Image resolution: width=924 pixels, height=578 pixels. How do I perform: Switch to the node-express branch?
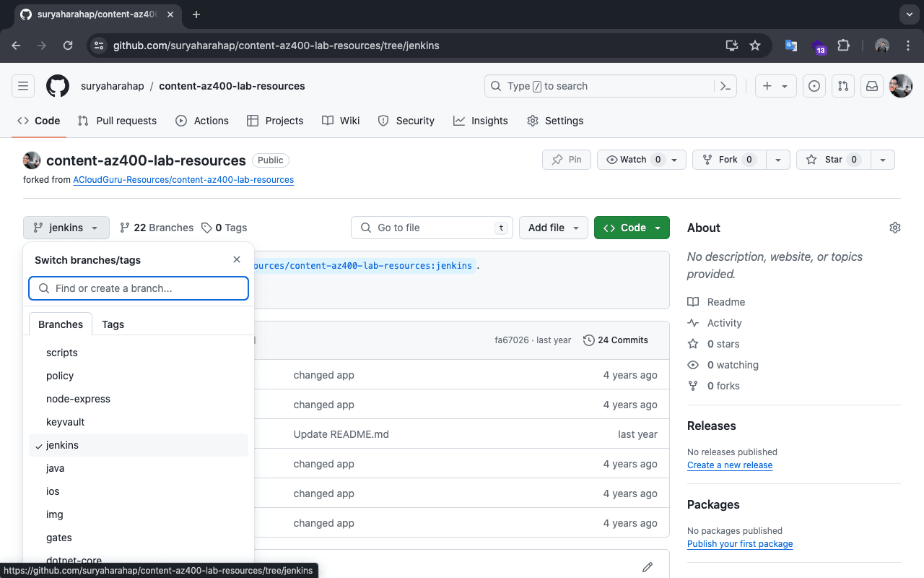(139, 399)
